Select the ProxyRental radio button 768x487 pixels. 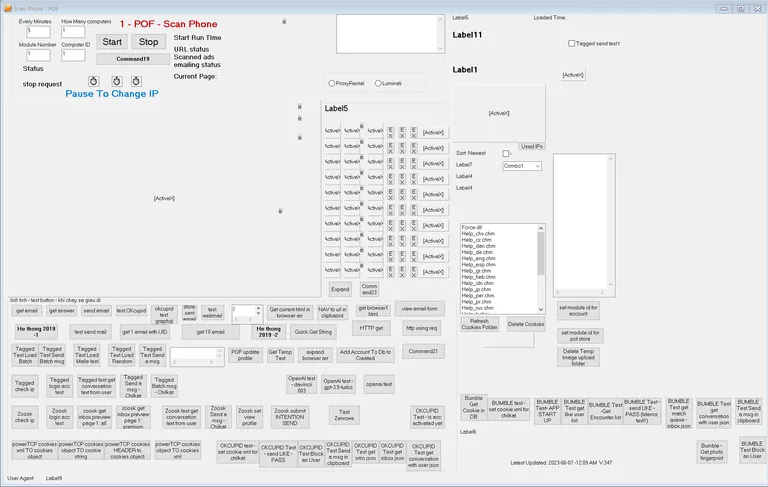(x=332, y=83)
